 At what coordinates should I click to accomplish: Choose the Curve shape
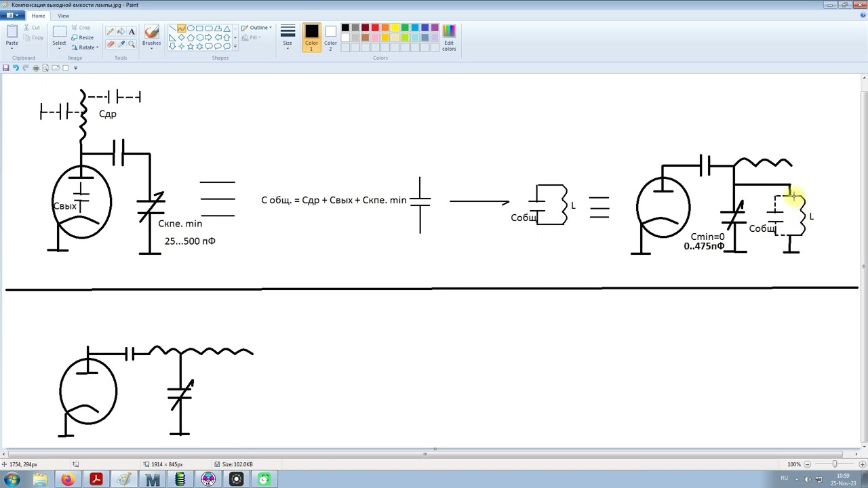coord(181,28)
